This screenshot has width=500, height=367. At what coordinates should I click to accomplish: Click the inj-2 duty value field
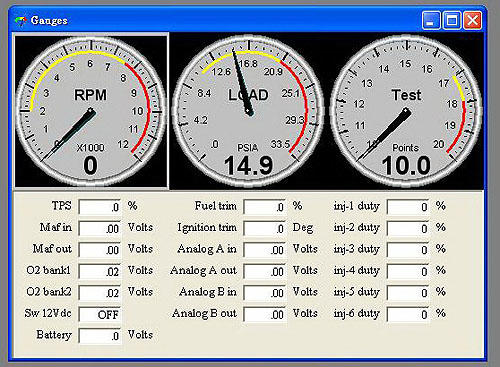pos(408,228)
